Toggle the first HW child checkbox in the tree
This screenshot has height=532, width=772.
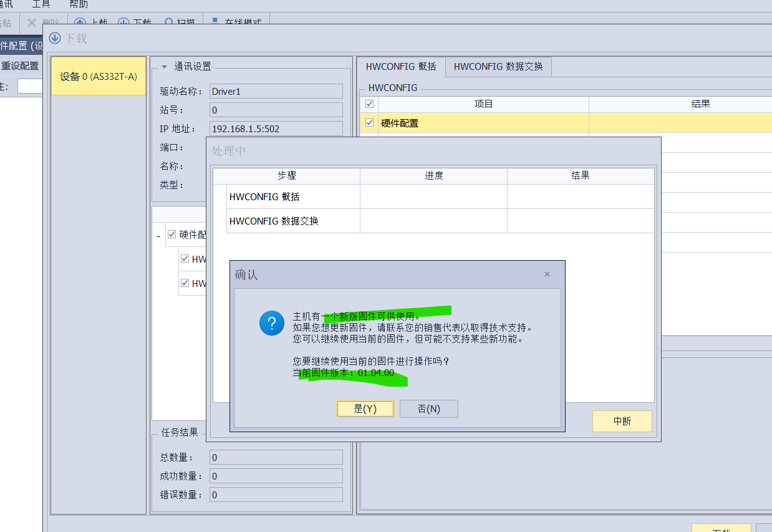coord(185,259)
